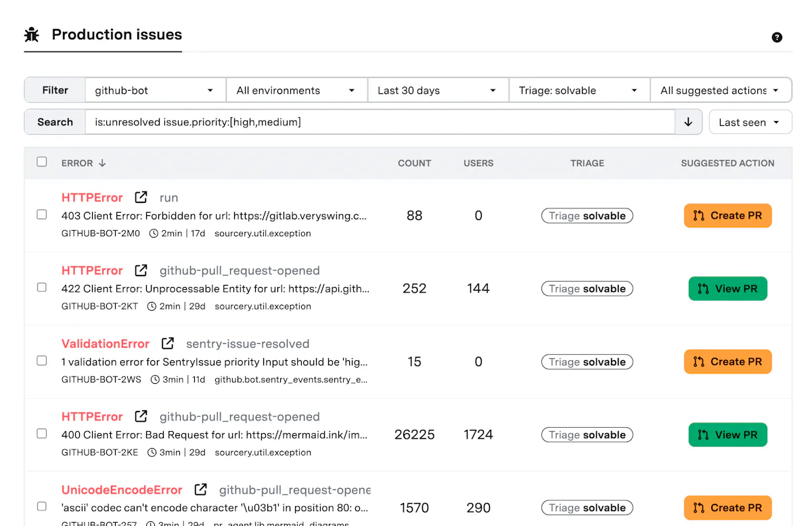Click Create PR for UnicodeEncodeError issue
Image resolution: width=812 pixels, height=526 pixels.
pyautogui.click(x=727, y=508)
